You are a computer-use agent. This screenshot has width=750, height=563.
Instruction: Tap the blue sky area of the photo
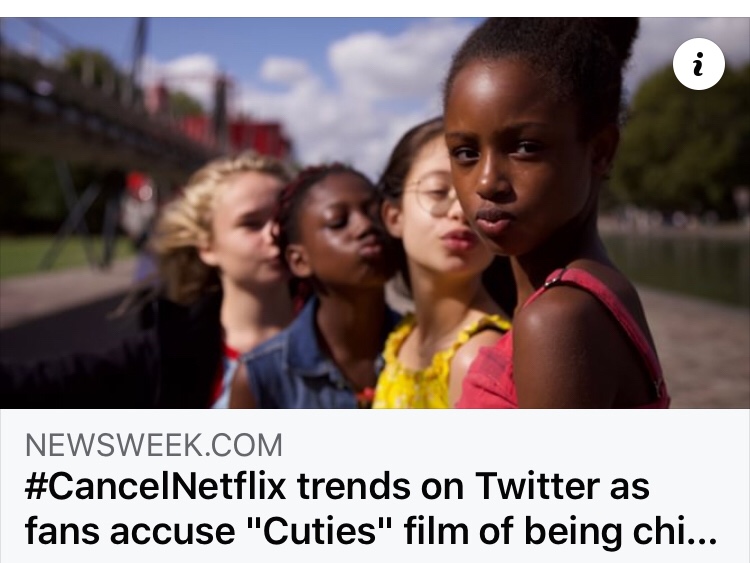[x=306, y=57]
